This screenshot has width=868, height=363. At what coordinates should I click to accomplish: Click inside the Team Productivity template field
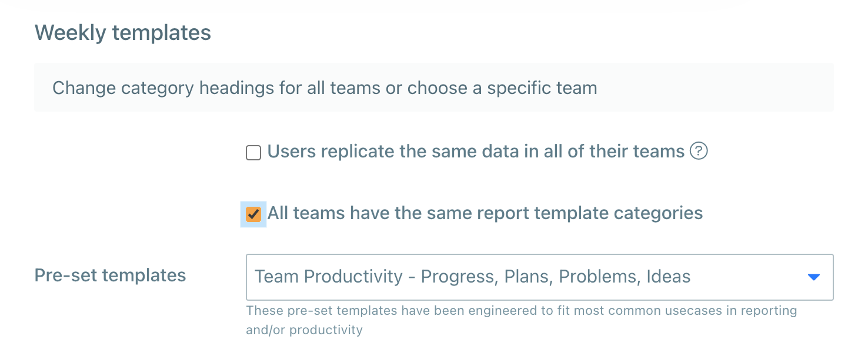[470, 276]
